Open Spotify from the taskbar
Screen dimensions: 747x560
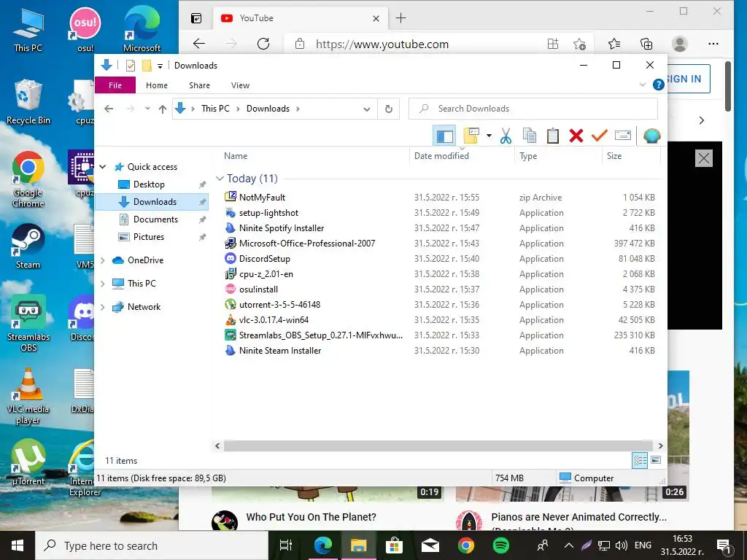point(500,545)
